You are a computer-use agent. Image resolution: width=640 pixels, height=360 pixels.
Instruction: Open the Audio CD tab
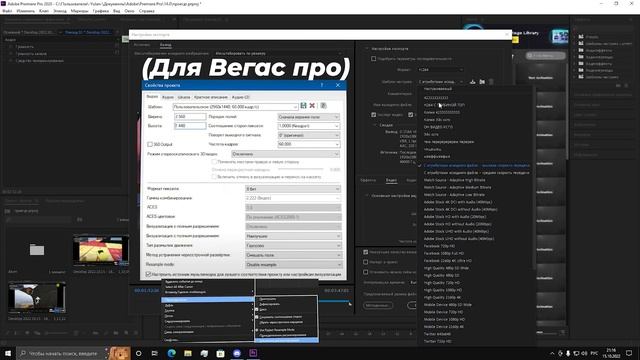240,97
